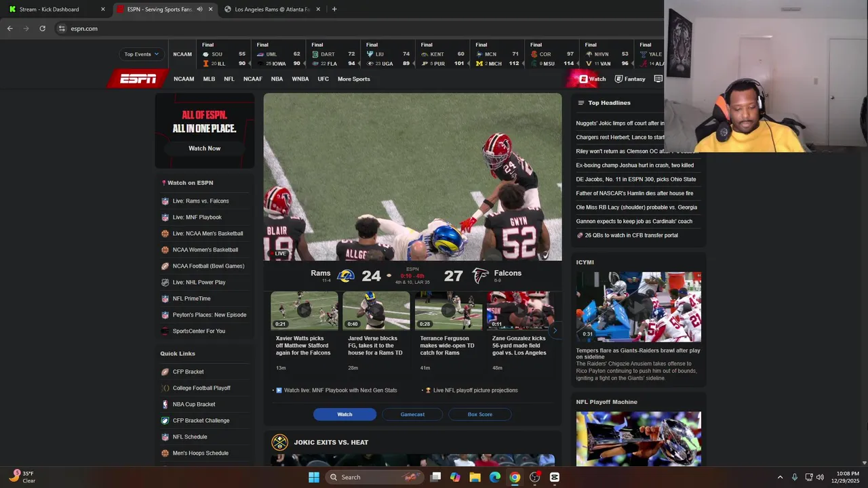Click NHL icon beside Live: NHL Power Play
This screenshot has height=488, width=868.
click(x=165, y=283)
